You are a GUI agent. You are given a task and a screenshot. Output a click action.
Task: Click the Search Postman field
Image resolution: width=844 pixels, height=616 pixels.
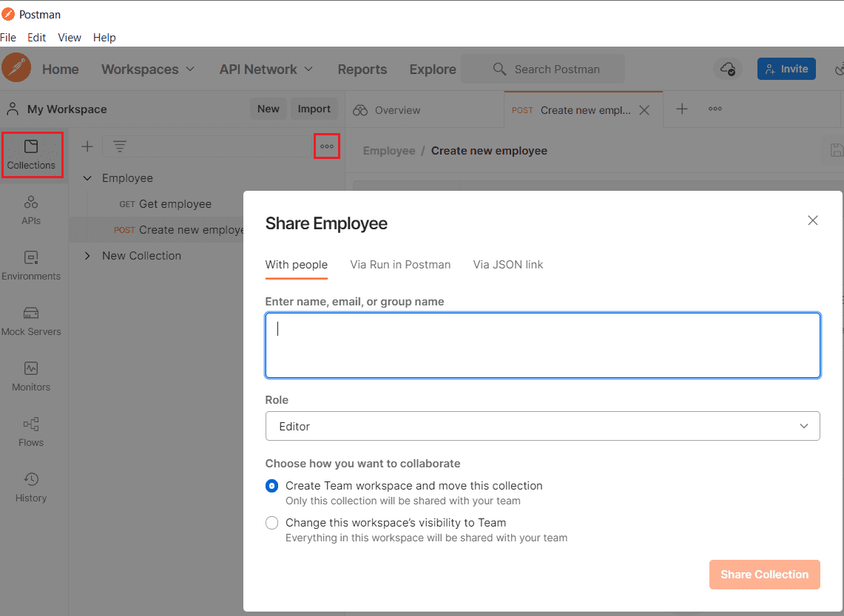click(544, 69)
